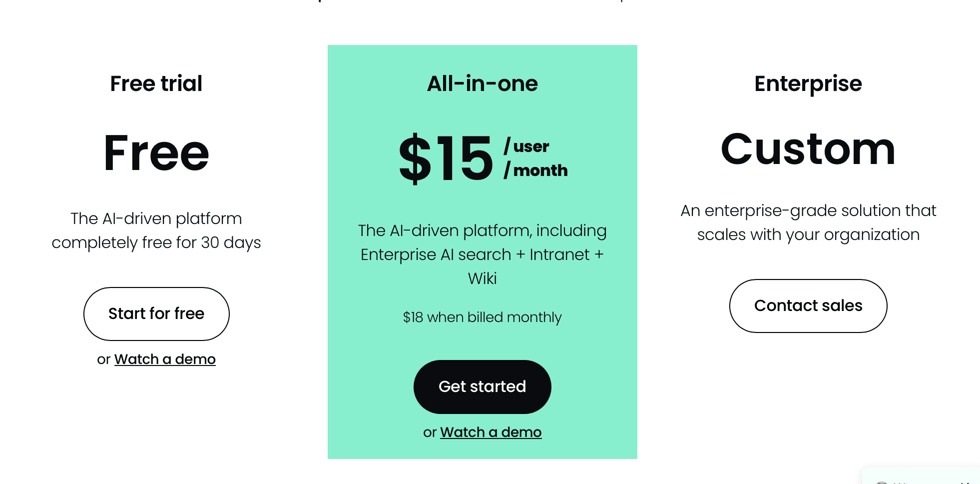Click the Contact sales button

808,305
